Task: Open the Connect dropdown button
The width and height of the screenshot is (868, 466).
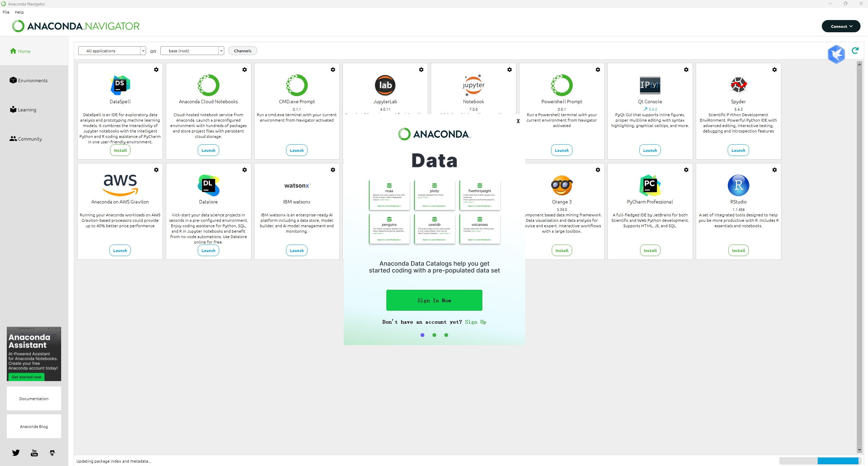Action: point(841,26)
